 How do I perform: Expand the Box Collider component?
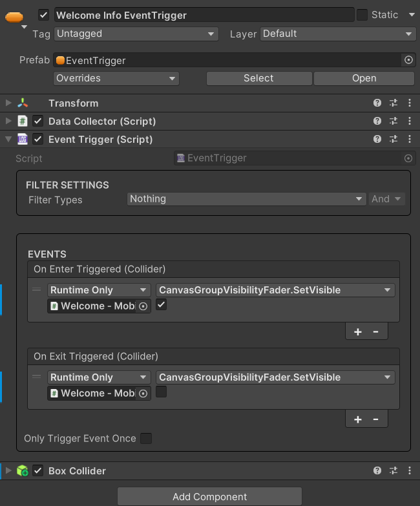pyautogui.click(x=8, y=471)
